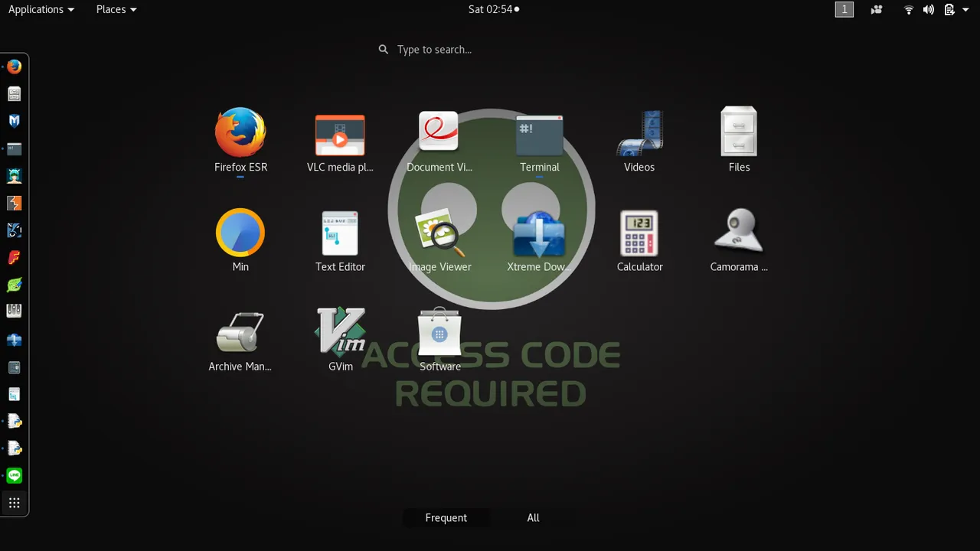Click the Sat 02:54 clock
The height and width of the screenshot is (551, 980).
click(494, 9)
